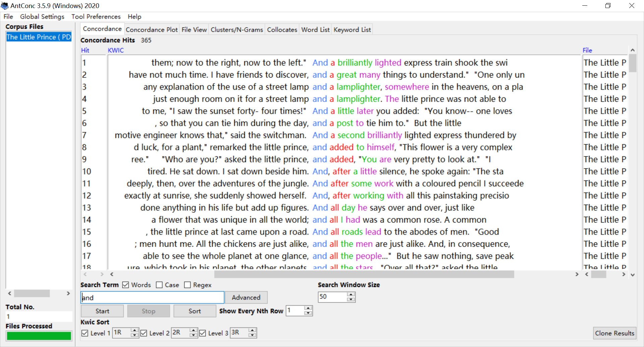This screenshot has height=347, width=644.
Task: Click the vertical scrollbar up arrow
Action: tap(633, 50)
